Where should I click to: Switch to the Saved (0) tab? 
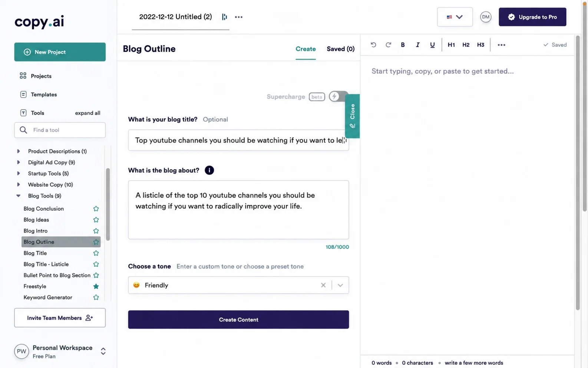point(340,49)
